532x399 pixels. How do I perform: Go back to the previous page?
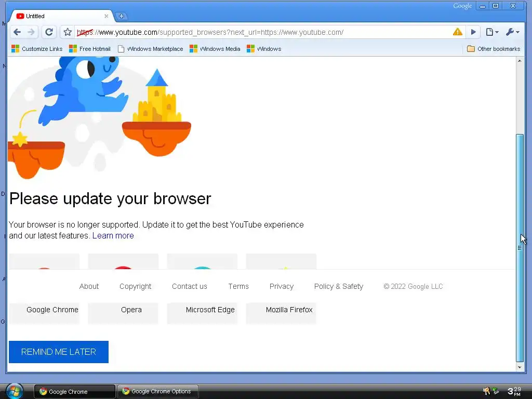click(x=17, y=32)
